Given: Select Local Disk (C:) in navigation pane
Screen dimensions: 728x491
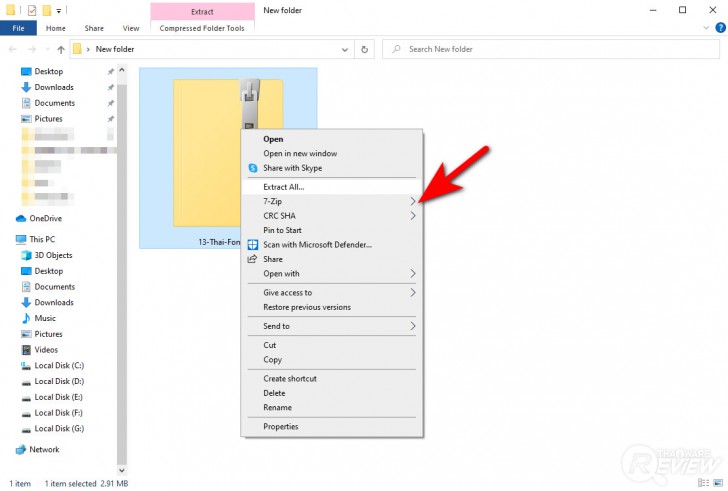Looking at the screenshot, I should 58,366.
